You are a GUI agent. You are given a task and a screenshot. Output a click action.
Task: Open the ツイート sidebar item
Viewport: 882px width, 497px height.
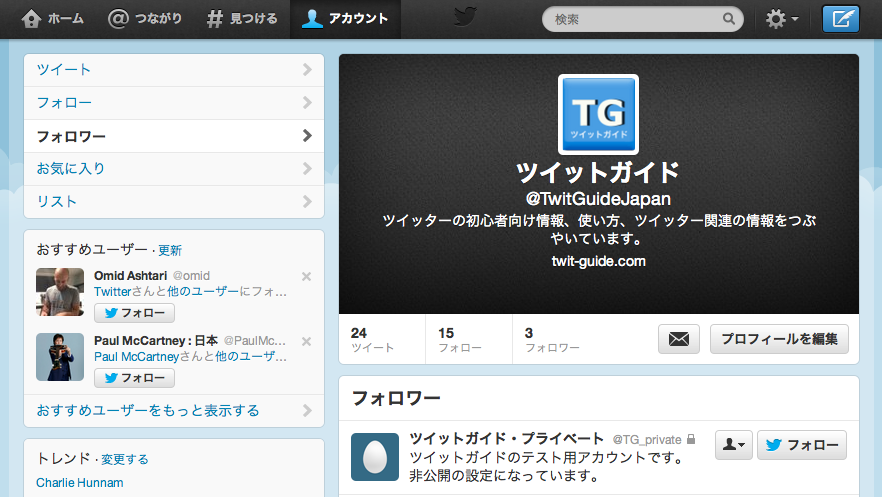tap(174, 70)
